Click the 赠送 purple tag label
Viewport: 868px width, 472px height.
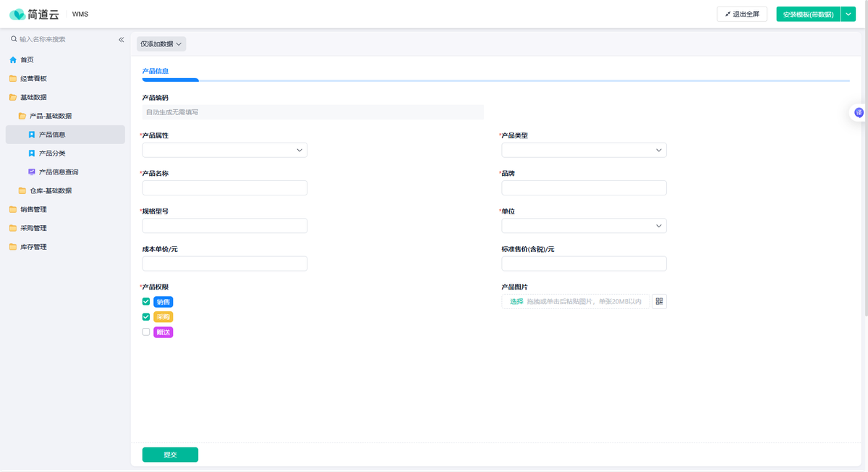(163, 332)
